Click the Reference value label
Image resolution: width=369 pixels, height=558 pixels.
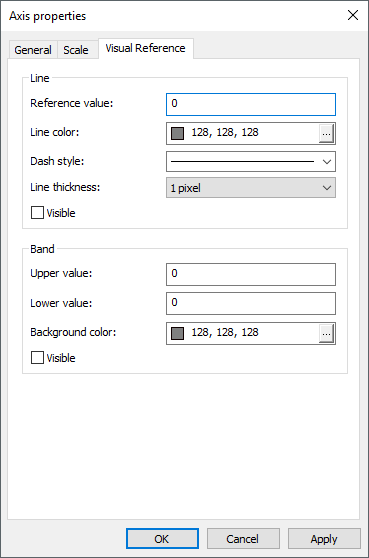(x=72, y=103)
